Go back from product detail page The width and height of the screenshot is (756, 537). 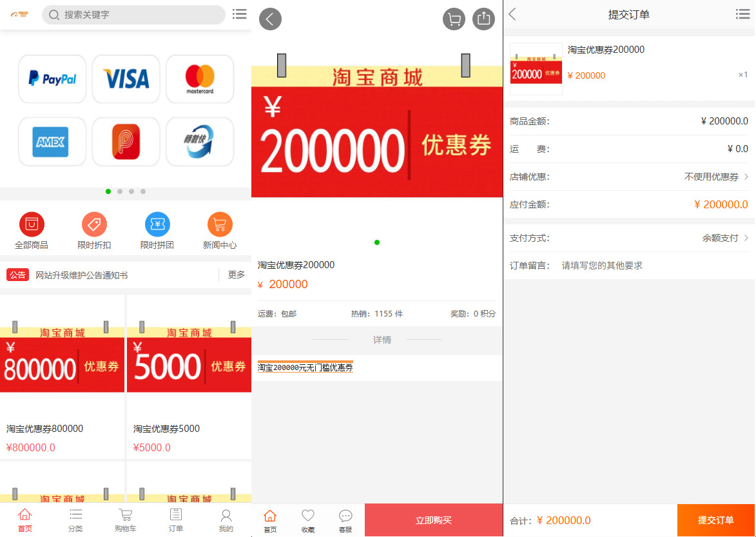tap(270, 19)
